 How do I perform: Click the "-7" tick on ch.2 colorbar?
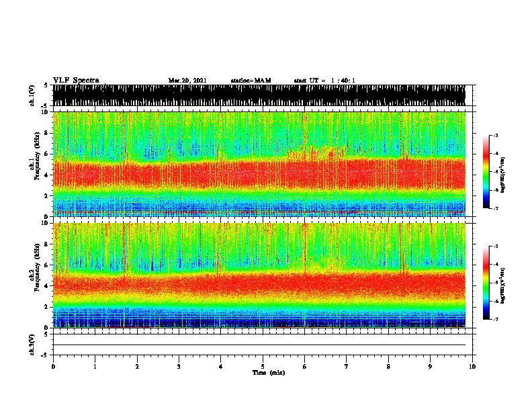pos(496,319)
